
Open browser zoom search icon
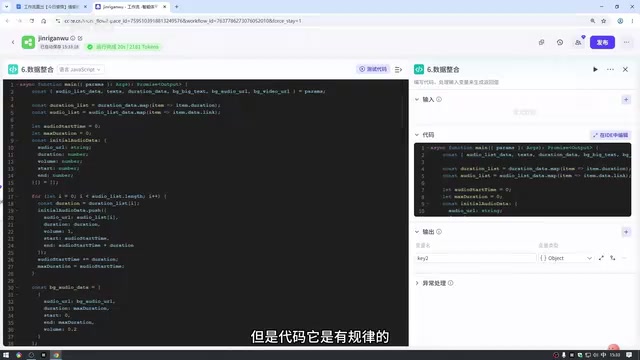point(592,21)
